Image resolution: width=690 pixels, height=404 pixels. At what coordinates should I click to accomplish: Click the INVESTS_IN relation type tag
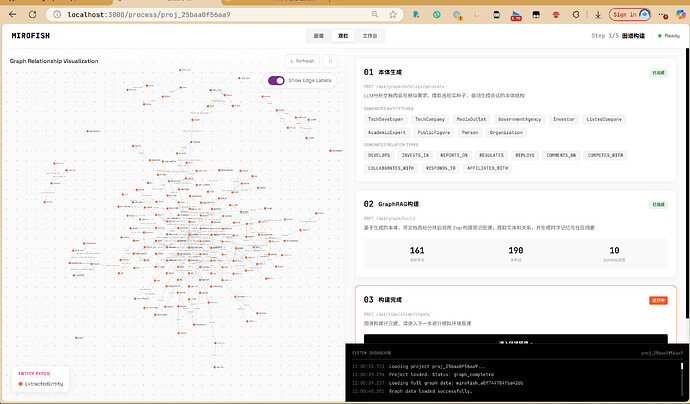pyautogui.click(x=415, y=155)
